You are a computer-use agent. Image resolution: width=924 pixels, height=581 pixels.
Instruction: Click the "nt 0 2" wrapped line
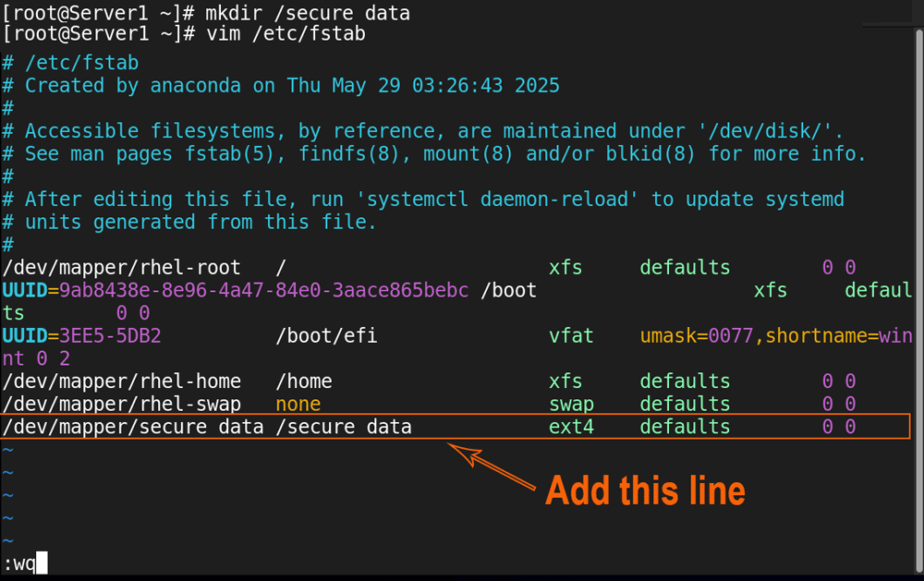36,358
